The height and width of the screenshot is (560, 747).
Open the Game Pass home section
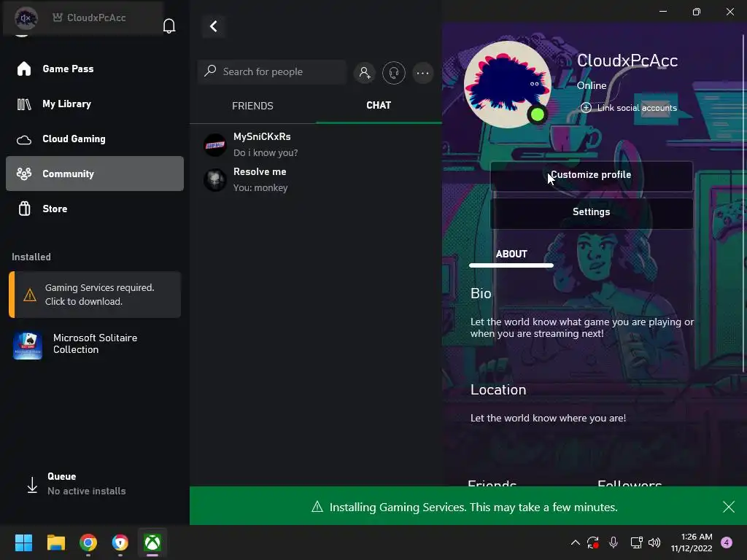pyautogui.click(x=95, y=69)
